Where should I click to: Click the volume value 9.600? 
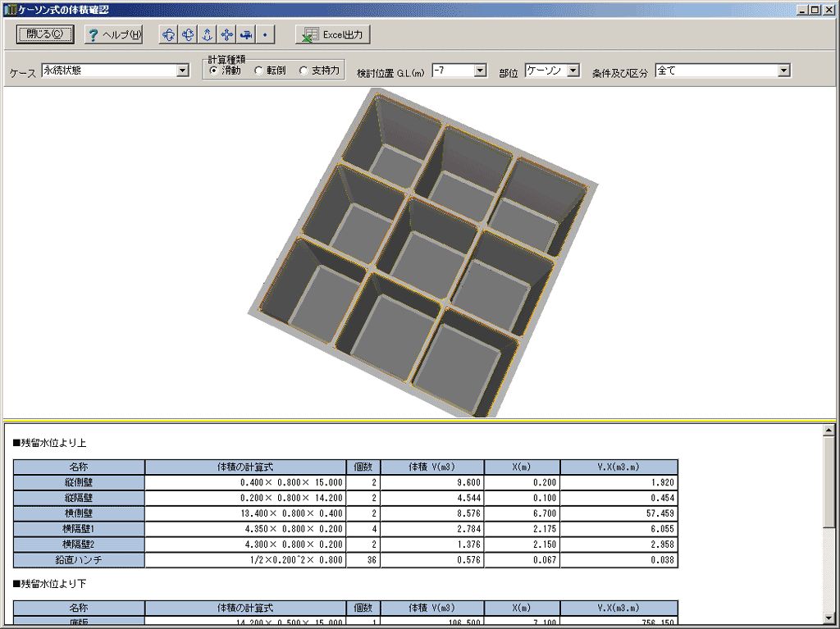coord(432,482)
